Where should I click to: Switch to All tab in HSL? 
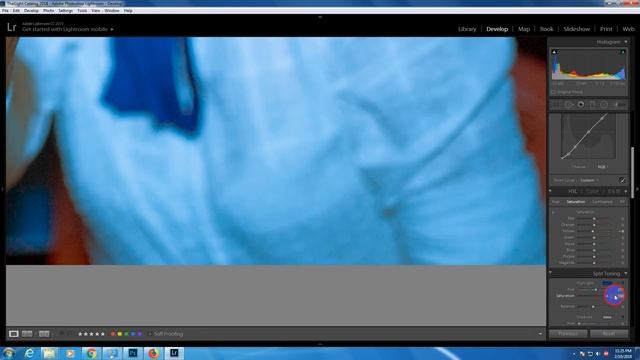[x=622, y=202]
